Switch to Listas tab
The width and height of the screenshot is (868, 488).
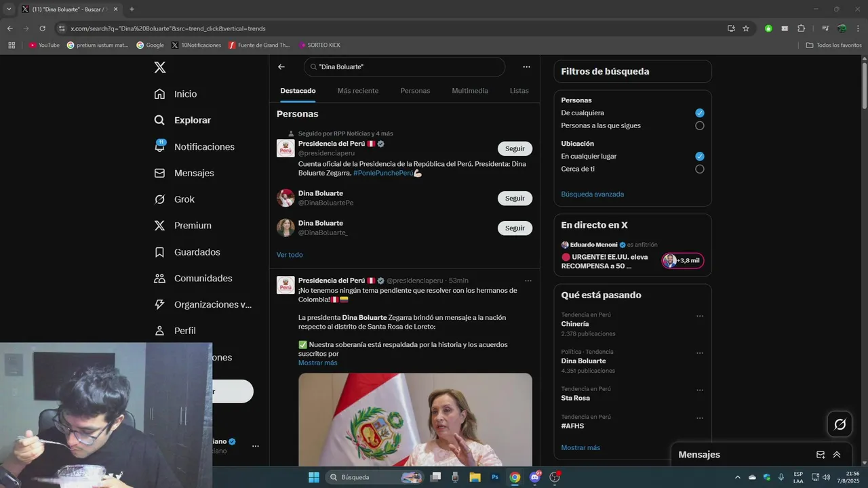pos(519,91)
